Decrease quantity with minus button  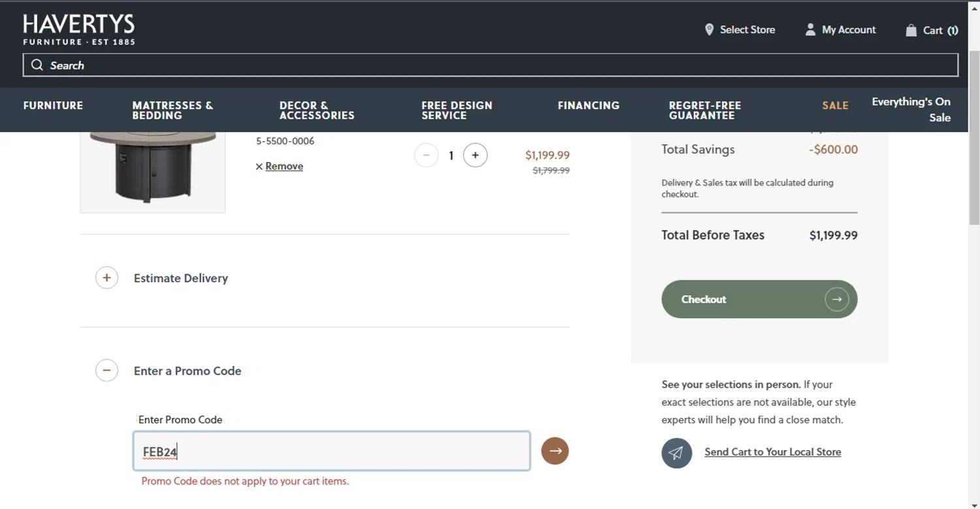pos(426,156)
